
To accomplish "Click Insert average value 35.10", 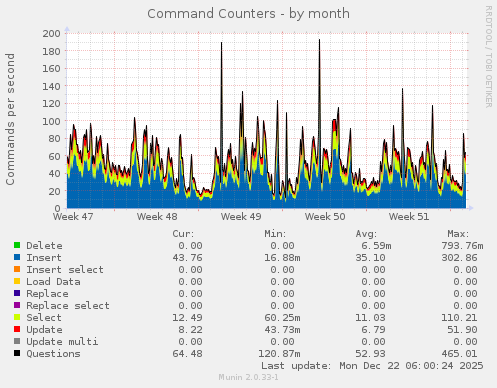I will [370, 258].
